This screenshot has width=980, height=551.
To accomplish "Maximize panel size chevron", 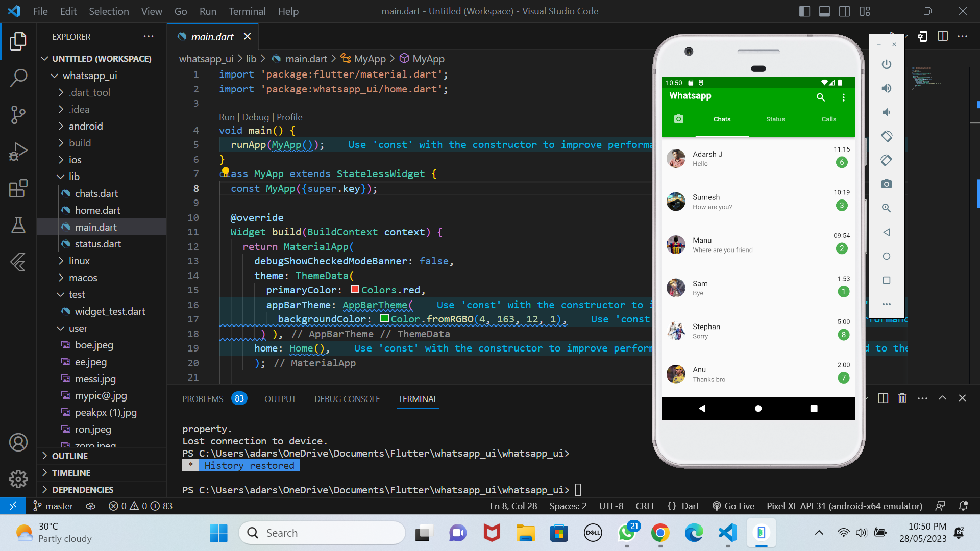I will 942,398.
